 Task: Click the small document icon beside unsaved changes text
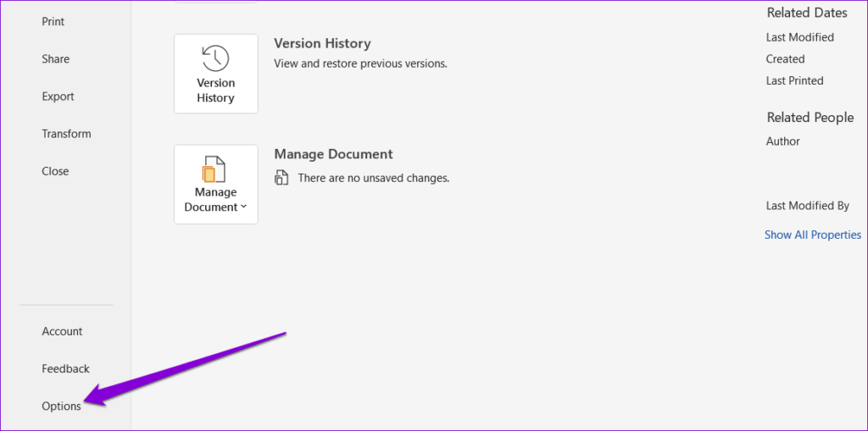click(282, 178)
